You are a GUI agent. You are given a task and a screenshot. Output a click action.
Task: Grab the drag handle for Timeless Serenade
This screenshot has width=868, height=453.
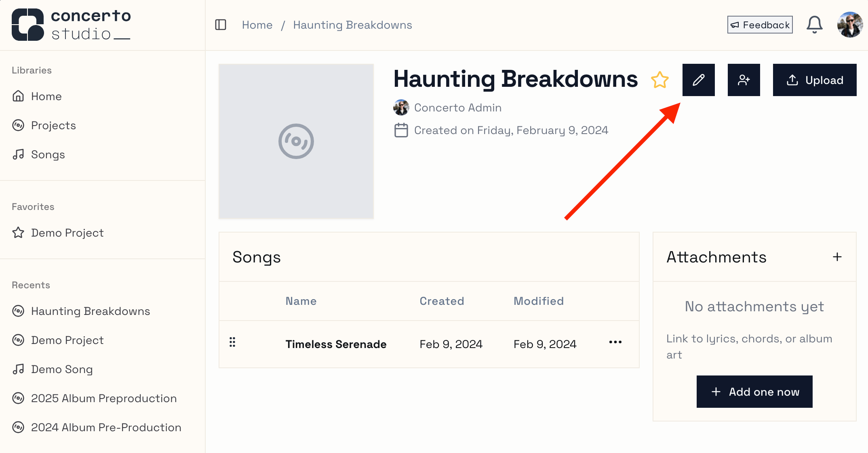pos(232,342)
